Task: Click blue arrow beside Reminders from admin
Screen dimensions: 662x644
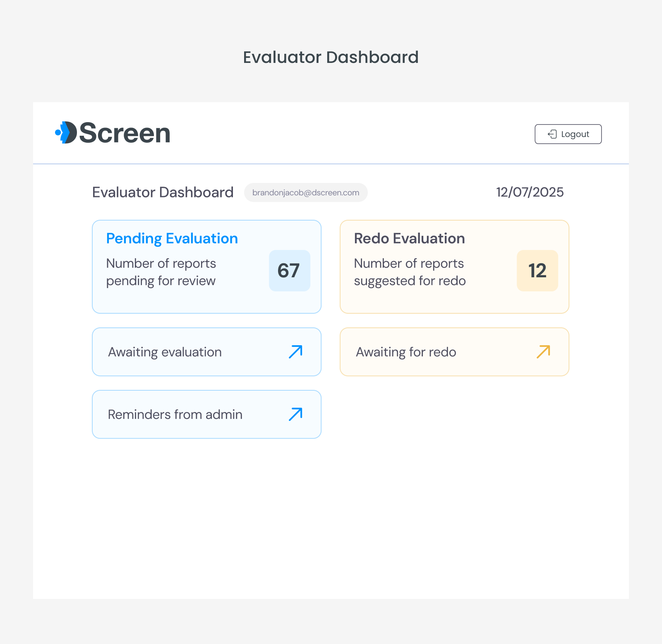Action: point(295,414)
